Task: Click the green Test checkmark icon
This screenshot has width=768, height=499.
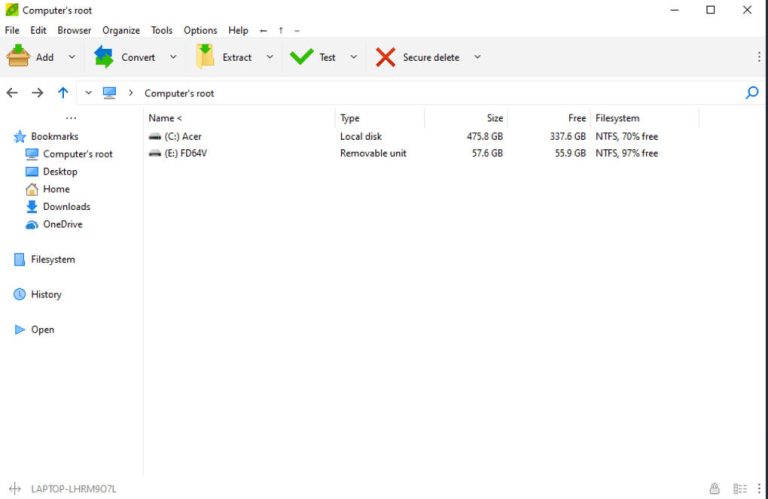Action: tap(301, 57)
